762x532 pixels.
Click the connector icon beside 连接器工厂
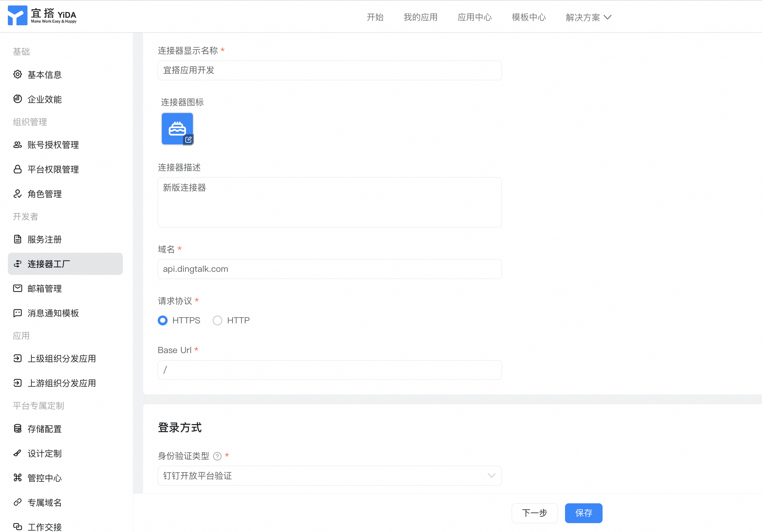click(17, 264)
